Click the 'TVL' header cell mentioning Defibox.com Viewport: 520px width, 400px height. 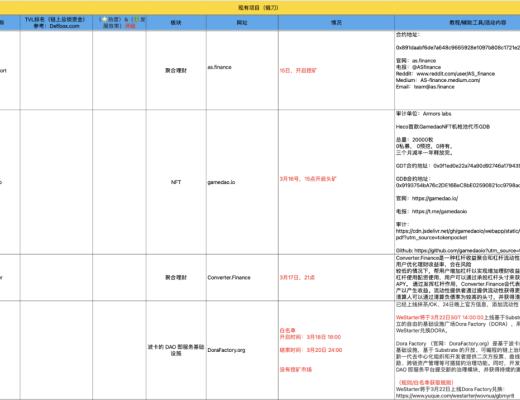[56, 23]
